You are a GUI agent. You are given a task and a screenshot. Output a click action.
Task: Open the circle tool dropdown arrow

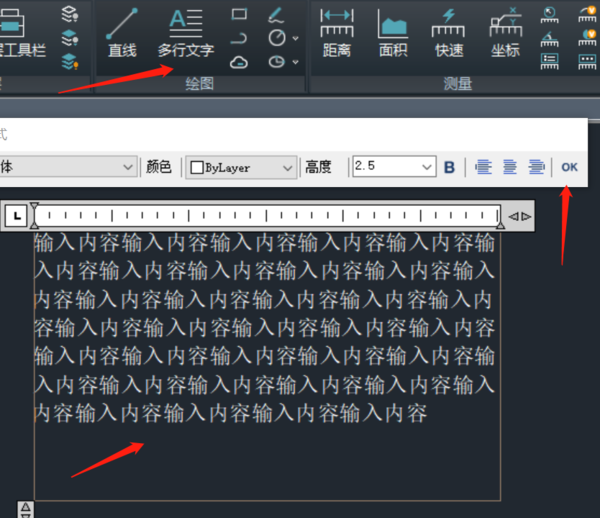point(295,38)
